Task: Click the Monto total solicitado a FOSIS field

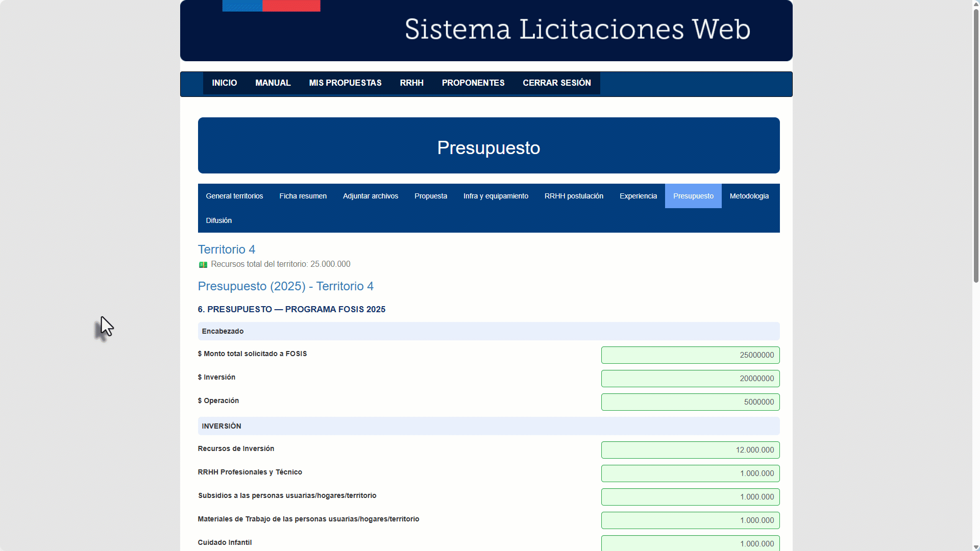Action: [690, 355]
